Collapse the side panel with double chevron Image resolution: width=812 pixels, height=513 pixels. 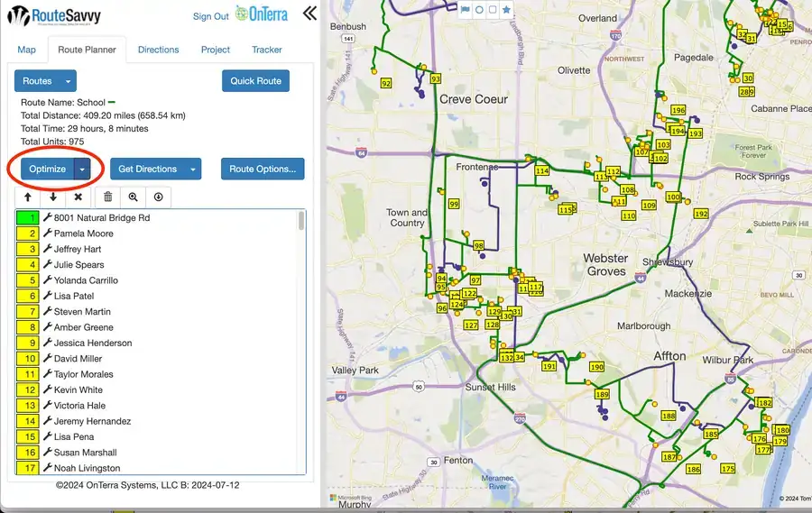(x=309, y=13)
